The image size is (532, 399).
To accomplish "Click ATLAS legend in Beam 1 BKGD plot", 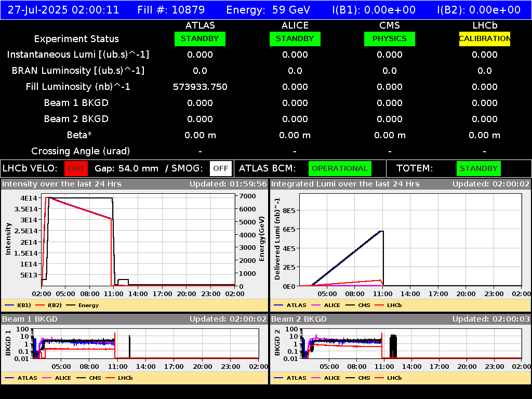I will click(x=21, y=378).
